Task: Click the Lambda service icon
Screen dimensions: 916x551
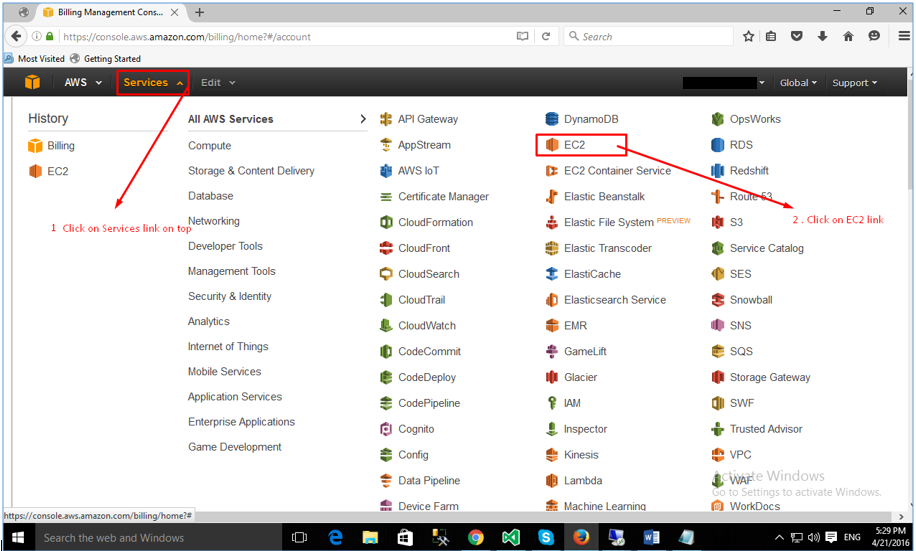Action: tap(552, 480)
